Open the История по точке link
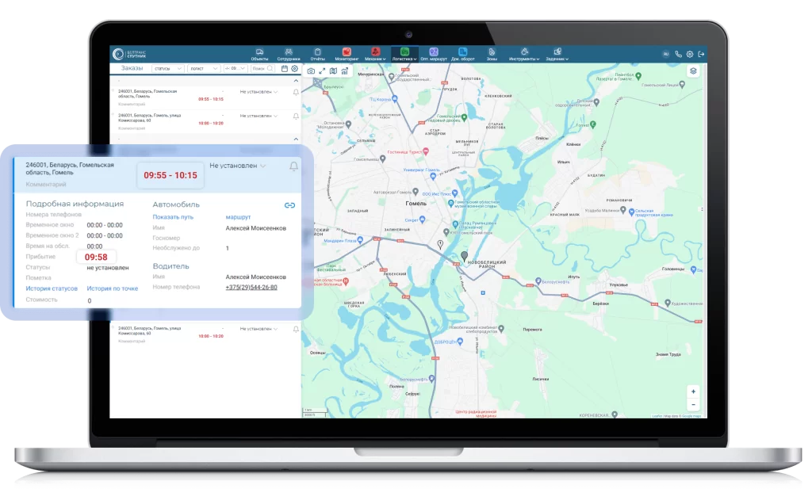Image resolution: width=812 pixels, height=504 pixels. 113,288
